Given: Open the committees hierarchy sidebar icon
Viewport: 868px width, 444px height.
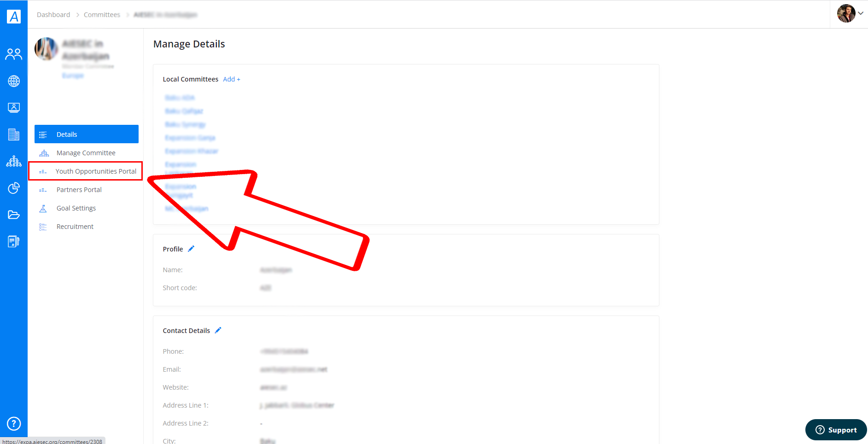Looking at the screenshot, I should (14, 161).
